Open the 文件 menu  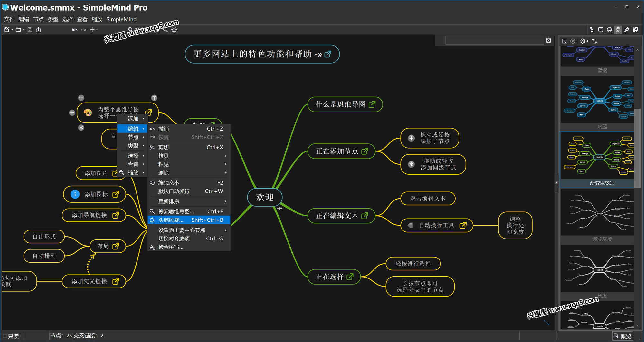pyautogui.click(x=9, y=19)
